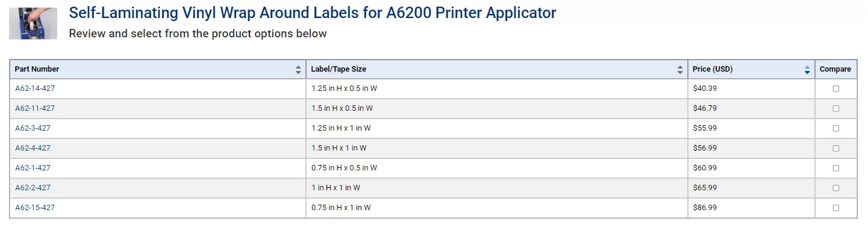Open part A62-15-427 details

(35, 208)
